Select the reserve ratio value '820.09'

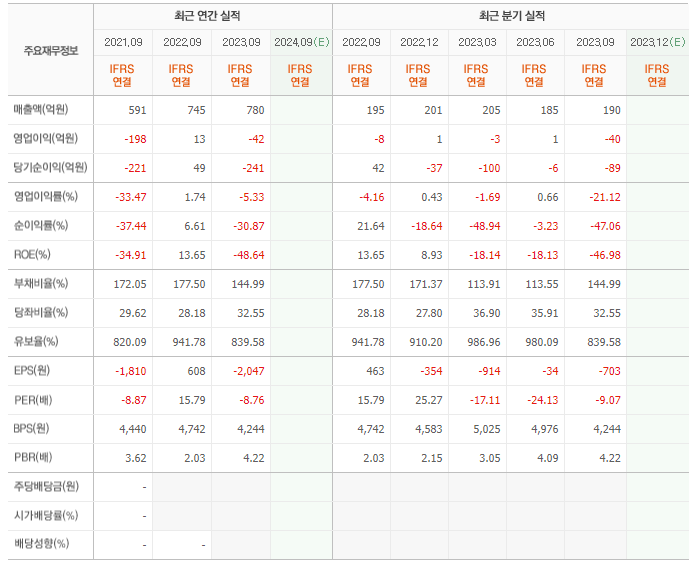[x=130, y=342]
